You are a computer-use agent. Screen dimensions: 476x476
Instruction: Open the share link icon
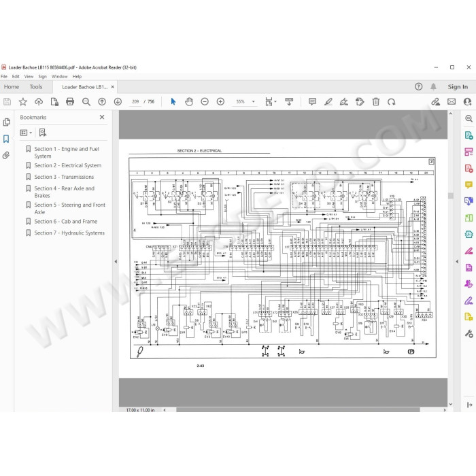click(436, 102)
